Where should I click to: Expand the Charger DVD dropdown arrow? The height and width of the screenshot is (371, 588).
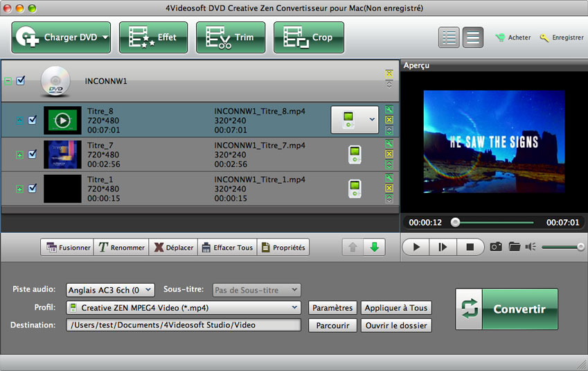coord(105,37)
